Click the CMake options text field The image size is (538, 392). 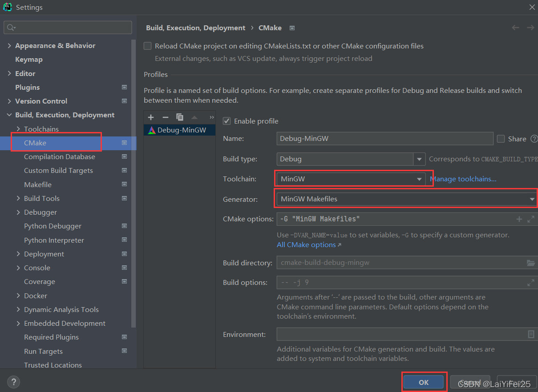[407, 219]
